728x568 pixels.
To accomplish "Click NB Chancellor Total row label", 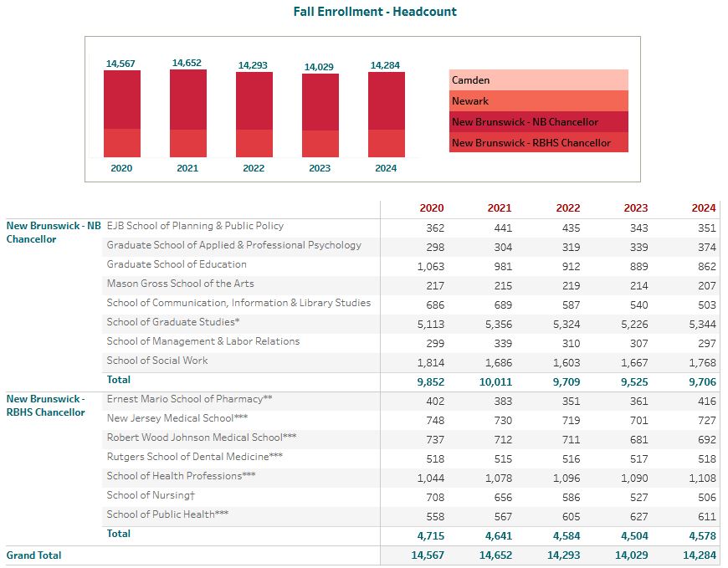I will pos(118,380).
